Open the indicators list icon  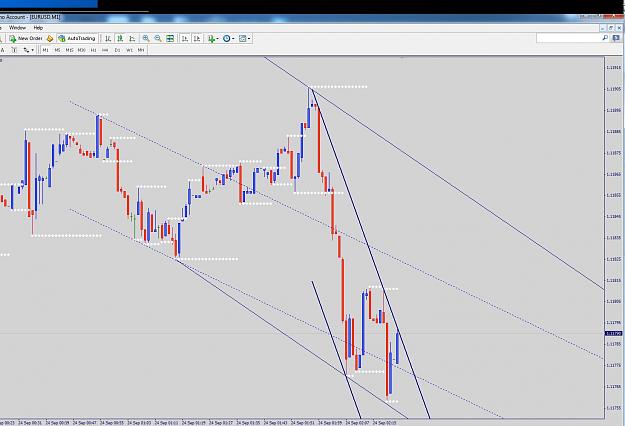tap(211, 39)
